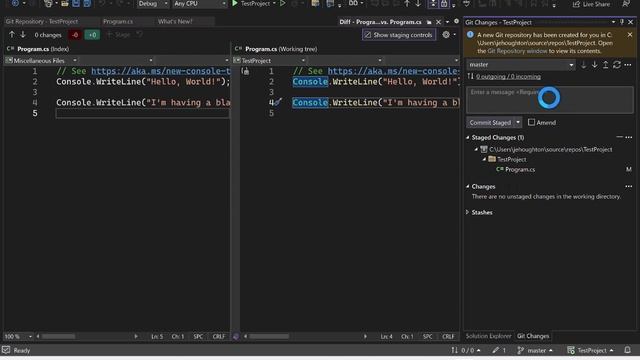
Task: Expand Stashes section
Action: pos(468,212)
